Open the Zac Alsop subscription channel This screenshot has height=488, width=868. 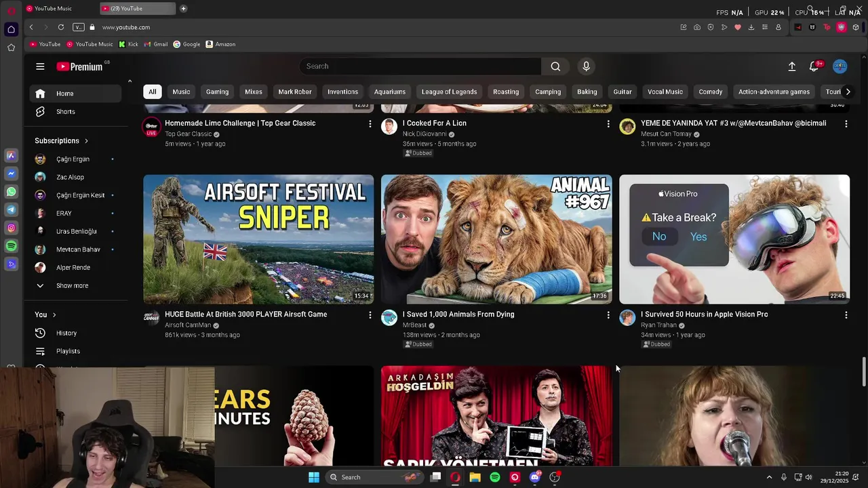click(75, 177)
